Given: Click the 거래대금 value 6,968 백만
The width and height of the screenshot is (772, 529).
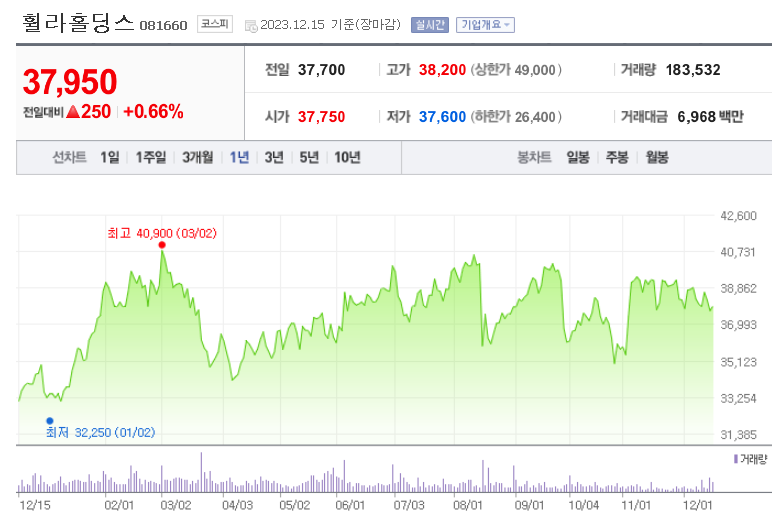Looking at the screenshot, I should tap(710, 117).
